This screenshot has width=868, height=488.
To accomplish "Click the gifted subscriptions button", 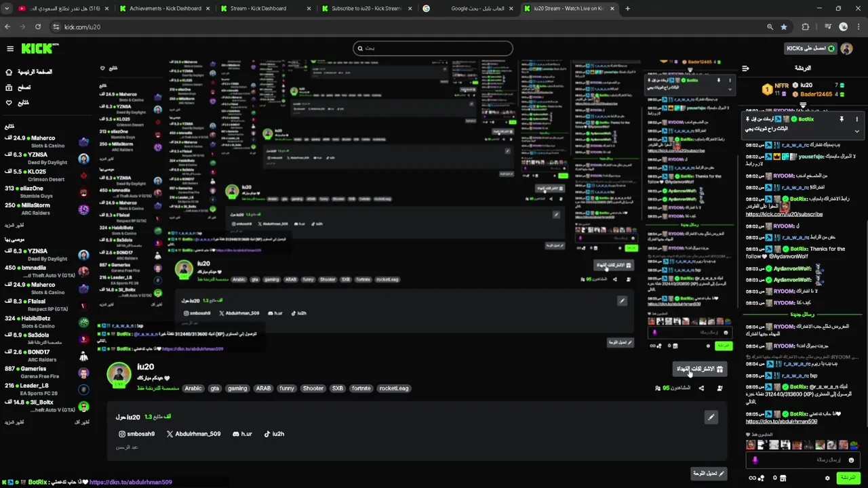I will tap(700, 369).
